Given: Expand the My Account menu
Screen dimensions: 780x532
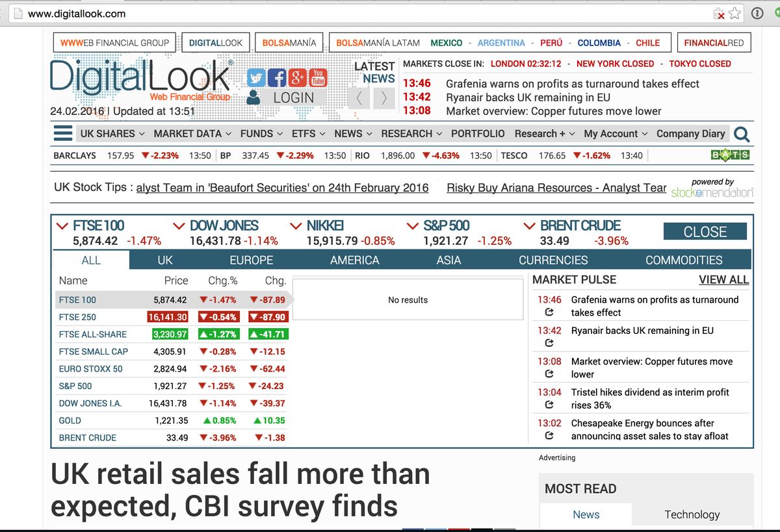Looking at the screenshot, I should tap(616, 133).
